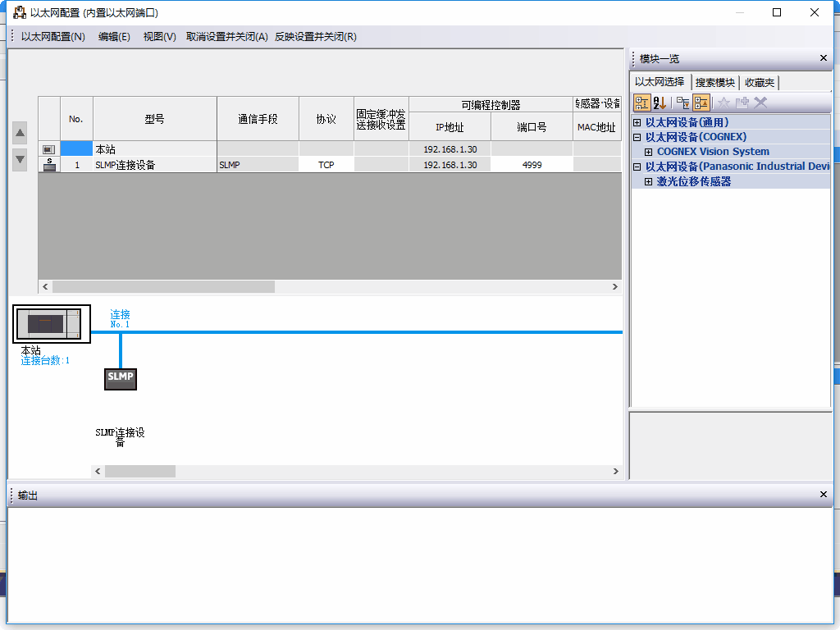
Task: Open the 视图(V) menu
Action: [x=159, y=37]
